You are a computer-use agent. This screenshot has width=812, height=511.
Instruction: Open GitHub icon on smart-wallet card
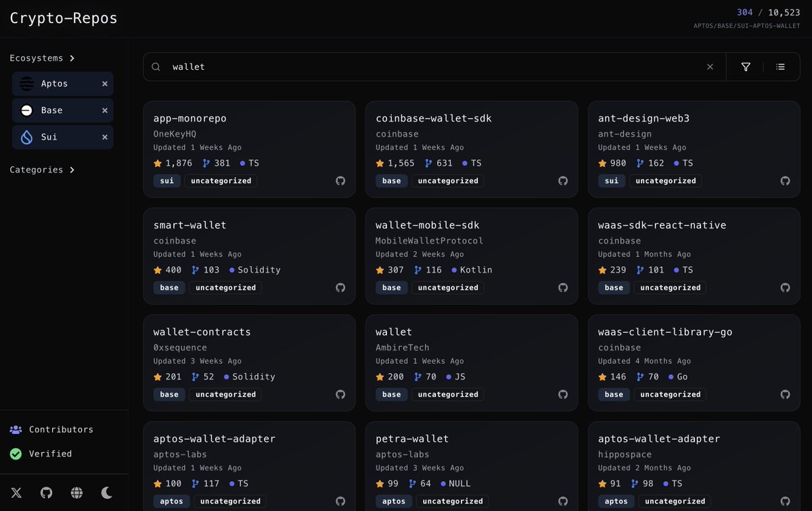(x=340, y=288)
